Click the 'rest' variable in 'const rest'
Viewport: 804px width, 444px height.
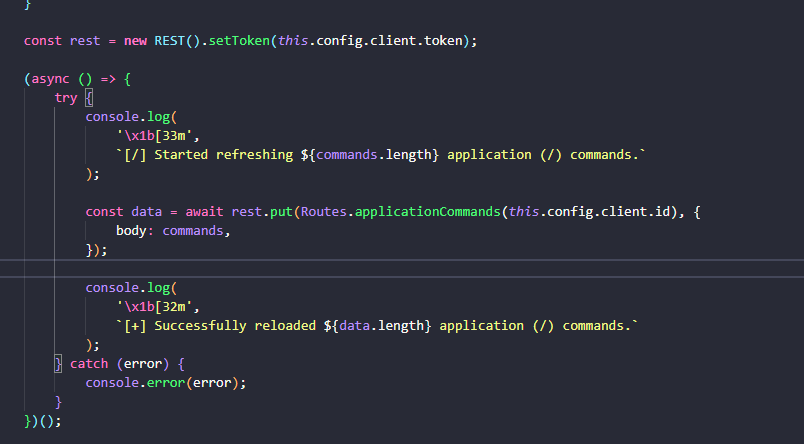[x=85, y=41]
